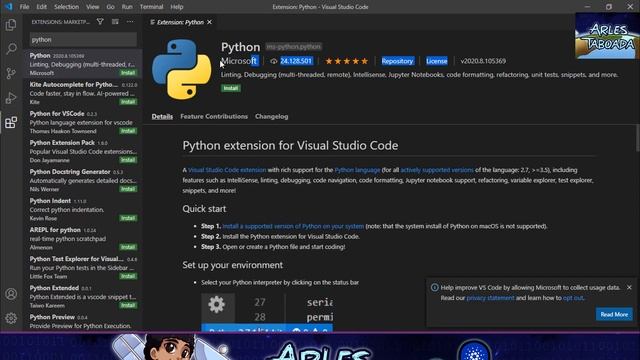The height and width of the screenshot is (360, 640).
Task: Open the Python language link
Action: 357,170
